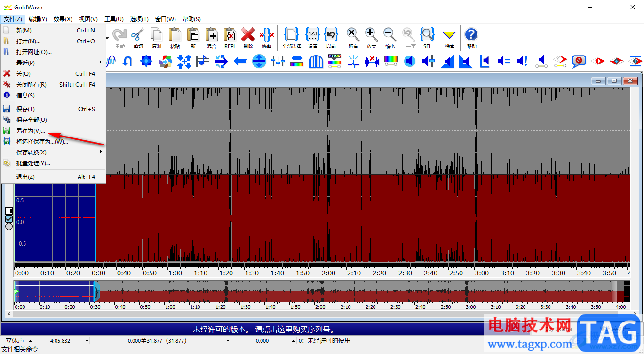
Task: Open Help (帮助) question mark icon
Action: 471,38
